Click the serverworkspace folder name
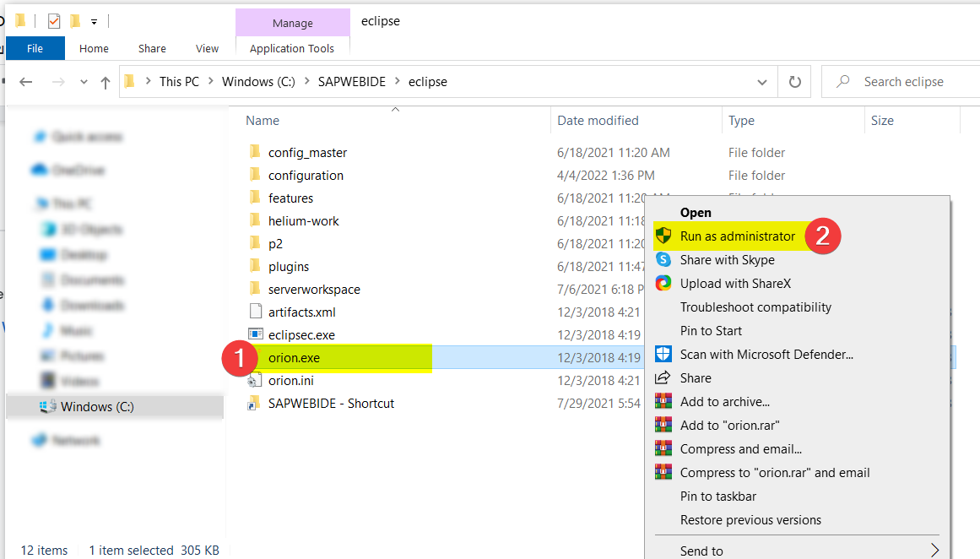 pyautogui.click(x=314, y=290)
